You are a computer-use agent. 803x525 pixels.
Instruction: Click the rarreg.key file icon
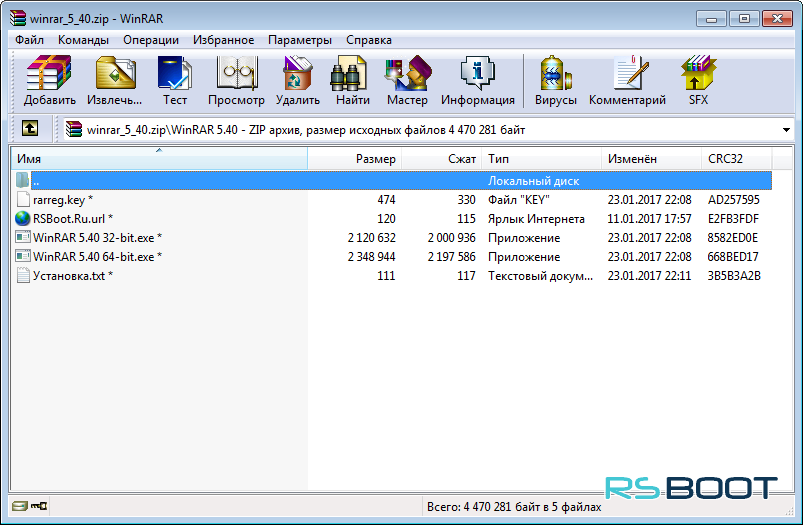23,199
